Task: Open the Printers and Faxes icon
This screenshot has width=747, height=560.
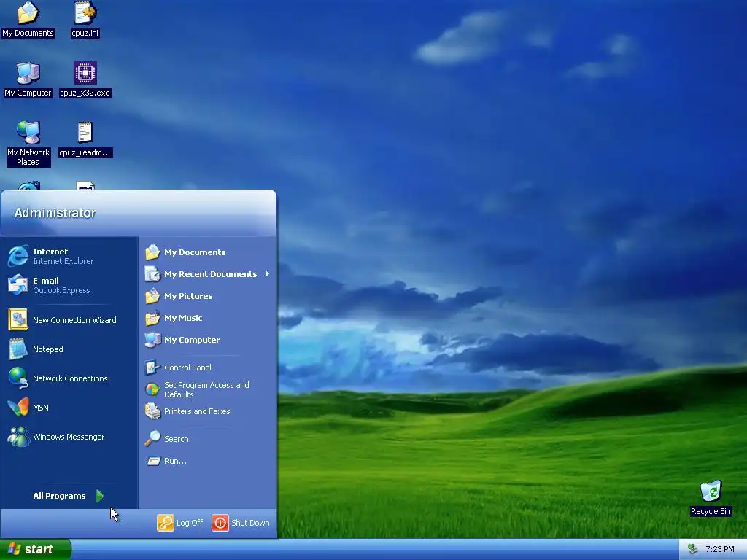Action: point(152,411)
